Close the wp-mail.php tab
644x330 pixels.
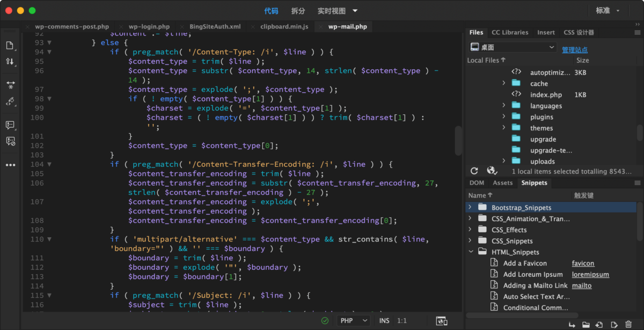click(x=321, y=26)
